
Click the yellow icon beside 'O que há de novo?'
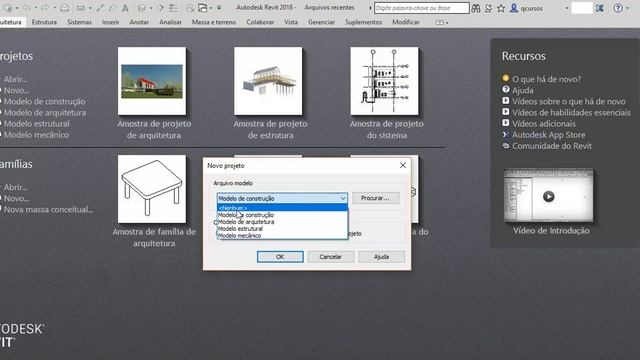(x=506, y=78)
